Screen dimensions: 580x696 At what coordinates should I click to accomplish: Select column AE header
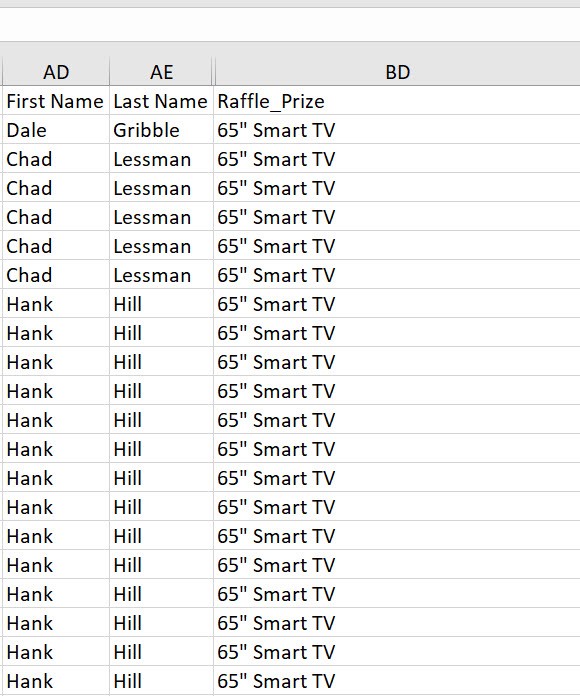coord(161,71)
